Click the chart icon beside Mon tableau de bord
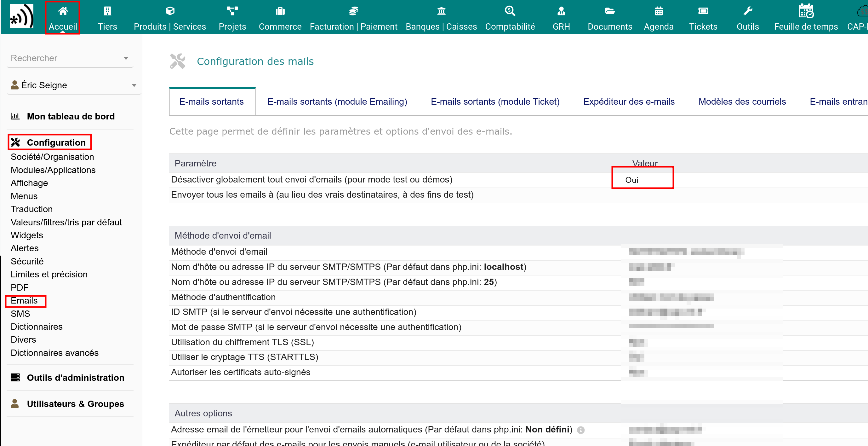The height and width of the screenshot is (446, 868). (15, 116)
